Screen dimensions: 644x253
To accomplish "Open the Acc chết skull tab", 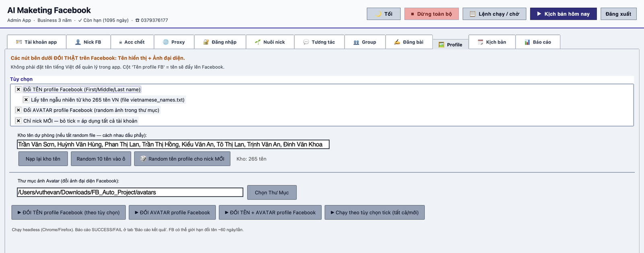I will 132,42.
